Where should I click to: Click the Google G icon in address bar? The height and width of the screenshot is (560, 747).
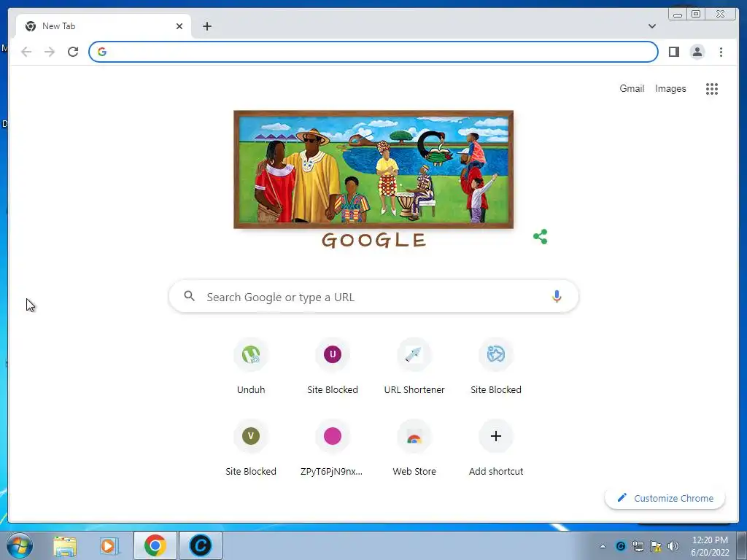point(102,52)
